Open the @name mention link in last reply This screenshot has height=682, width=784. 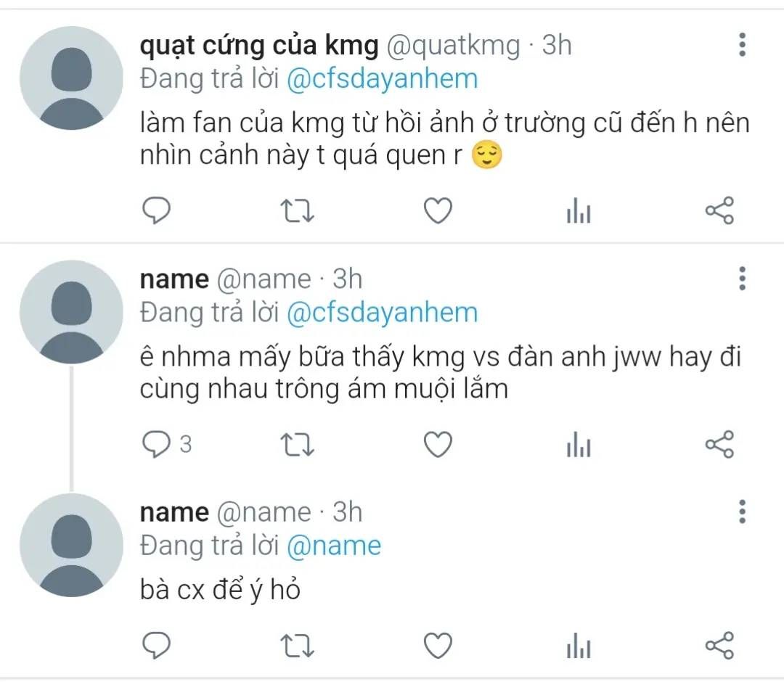pos(334,546)
